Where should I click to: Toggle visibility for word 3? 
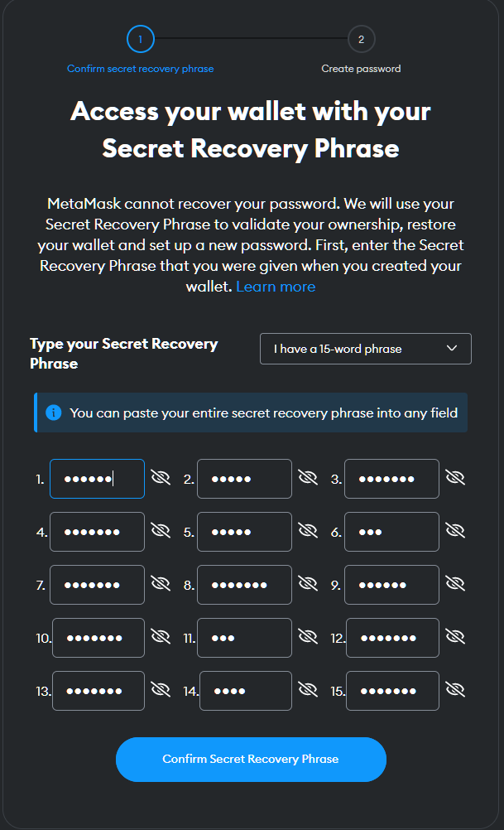(455, 478)
